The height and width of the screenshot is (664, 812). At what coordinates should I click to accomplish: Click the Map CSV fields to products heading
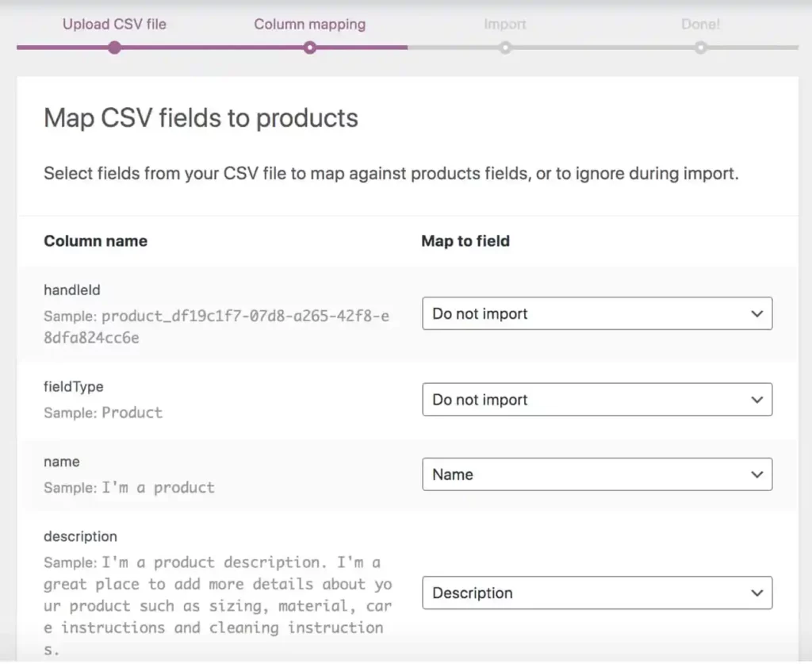tap(201, 118)
